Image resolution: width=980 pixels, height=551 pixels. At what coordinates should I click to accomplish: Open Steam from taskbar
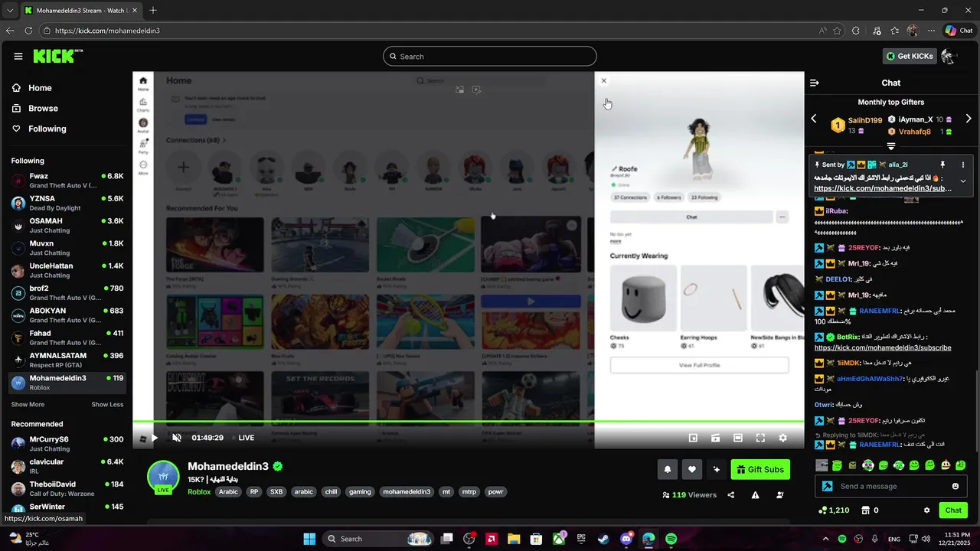point(604,539)
